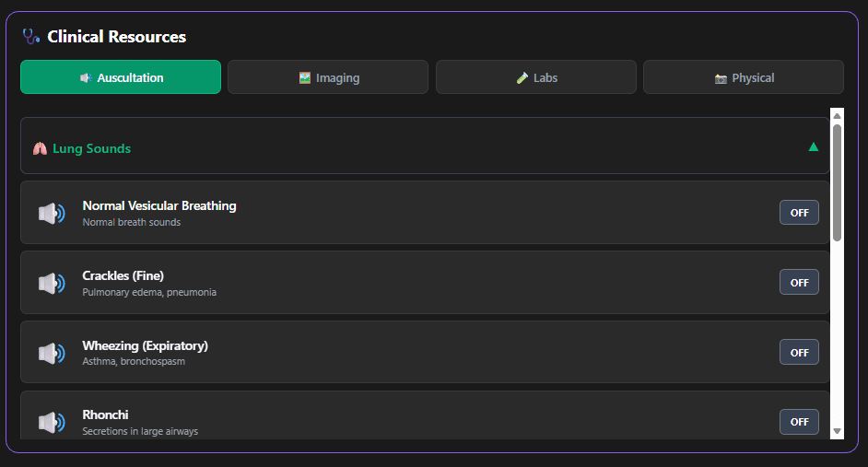Enable the Crackles (Fine) sound toggle

(799, 283)
